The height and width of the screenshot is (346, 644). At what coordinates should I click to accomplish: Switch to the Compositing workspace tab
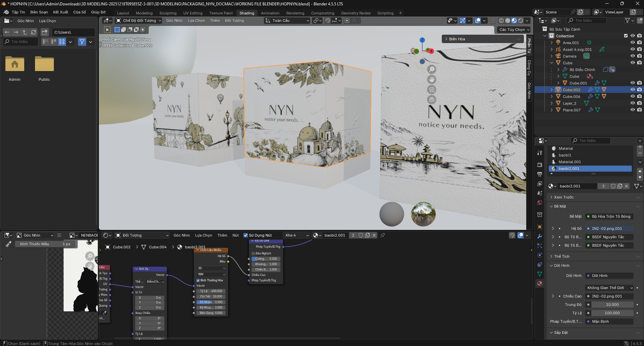pyautogui.click(x=322, y=13)
